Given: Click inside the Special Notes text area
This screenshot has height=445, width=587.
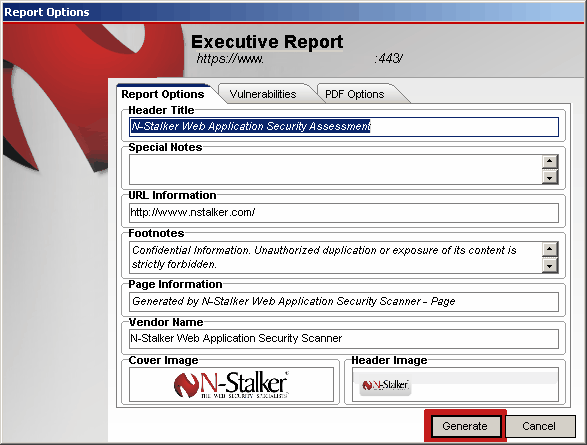Looking at the screenshot, I should [x=335, y=170].
